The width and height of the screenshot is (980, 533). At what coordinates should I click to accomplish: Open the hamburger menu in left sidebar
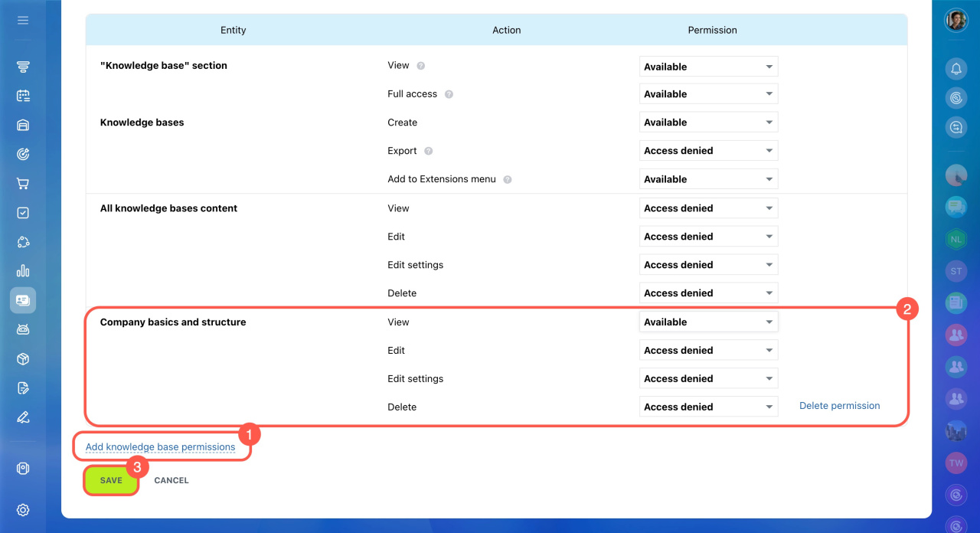pyautogui.click(x=23, y=20)
